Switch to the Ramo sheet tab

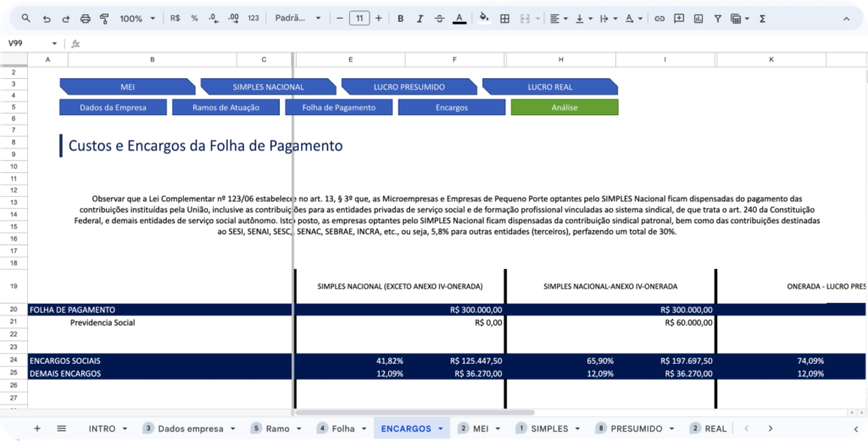pos(277,428)
